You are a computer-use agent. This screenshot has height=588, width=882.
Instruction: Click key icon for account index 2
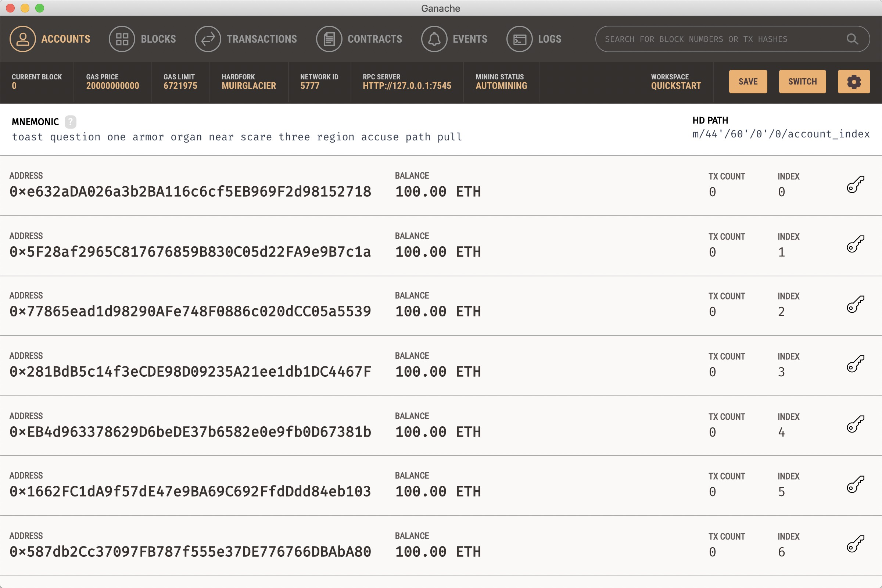coord(856,304)
